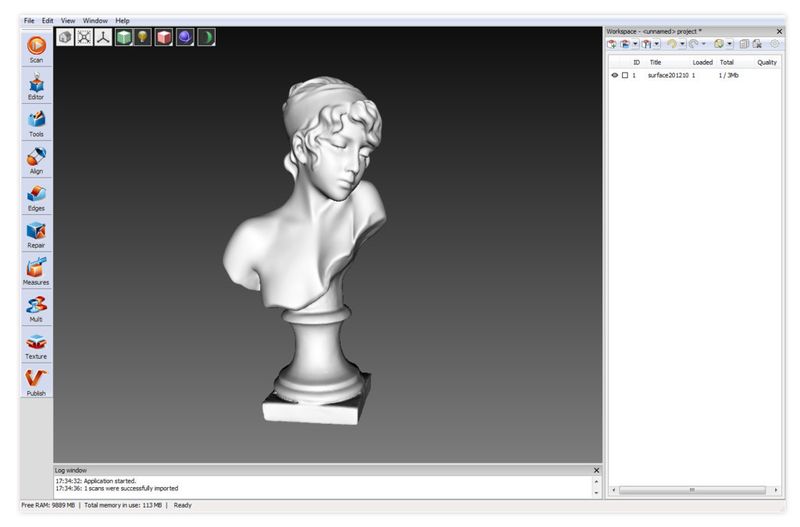Open the Publish module

(36, 383)
